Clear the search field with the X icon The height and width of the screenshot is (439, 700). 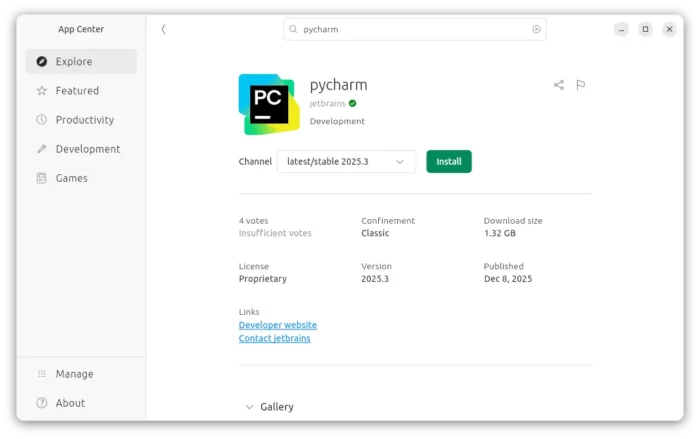click(x=536, y=30)
